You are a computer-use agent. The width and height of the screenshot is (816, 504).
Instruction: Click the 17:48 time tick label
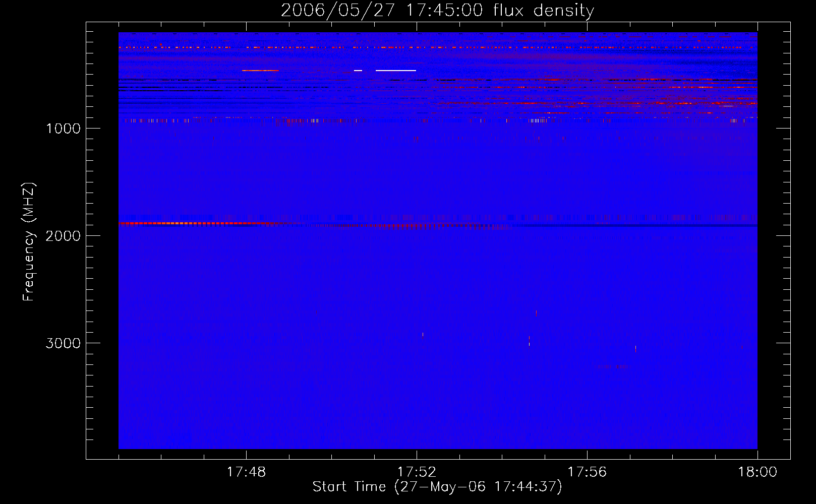[x=246, y=472]
